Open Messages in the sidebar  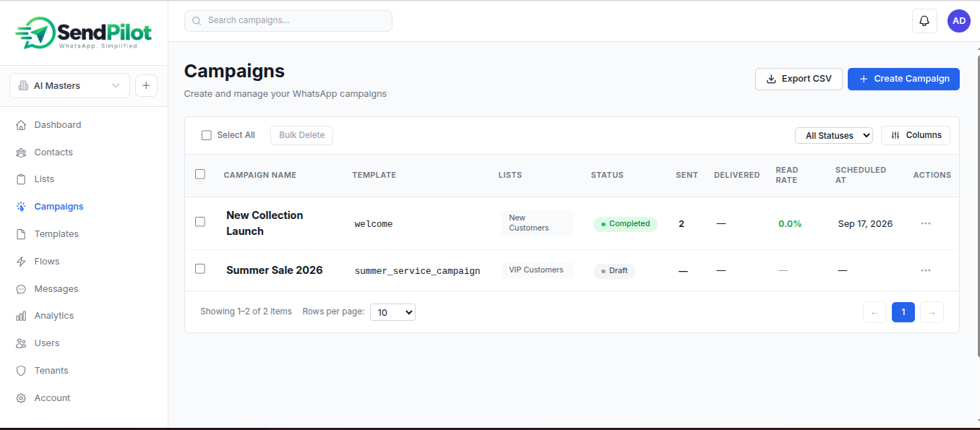pyautogui.click(x=56, y=289)
